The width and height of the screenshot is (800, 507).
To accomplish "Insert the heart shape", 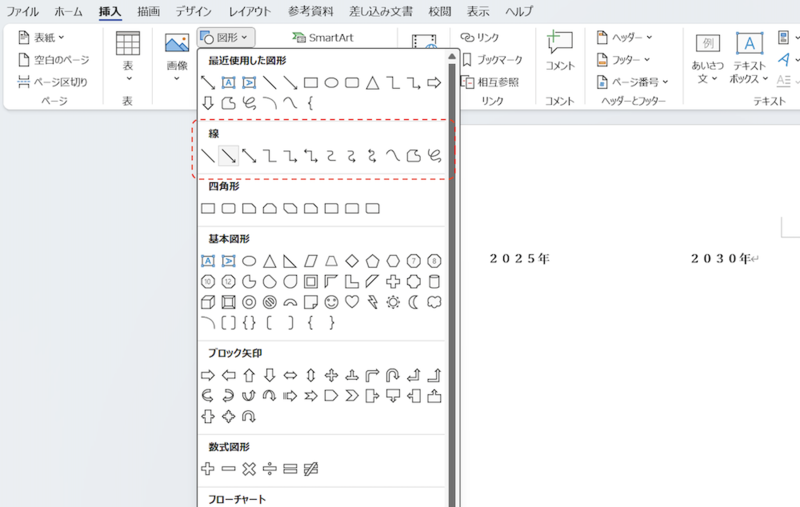I will tap(352, 302).
